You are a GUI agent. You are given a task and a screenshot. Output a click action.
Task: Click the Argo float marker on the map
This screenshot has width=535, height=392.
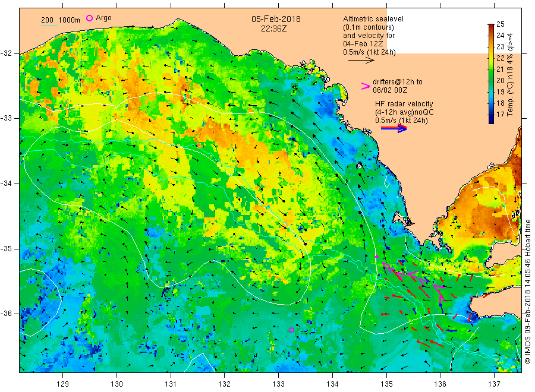[x=291, y=330]
